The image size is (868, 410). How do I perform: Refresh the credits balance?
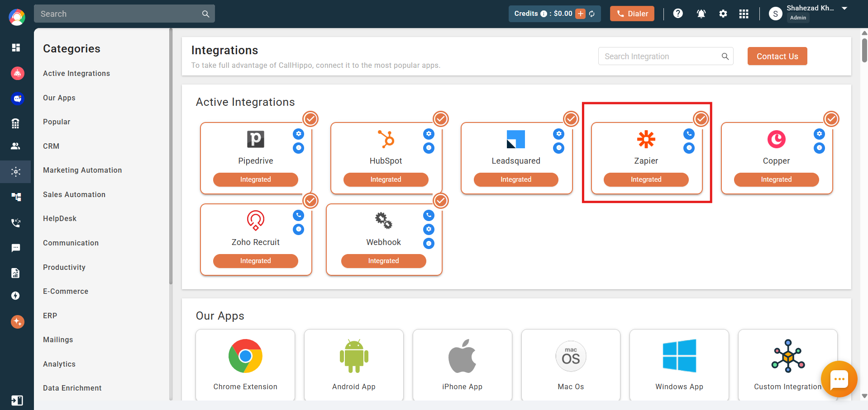[x=592, y=14]
